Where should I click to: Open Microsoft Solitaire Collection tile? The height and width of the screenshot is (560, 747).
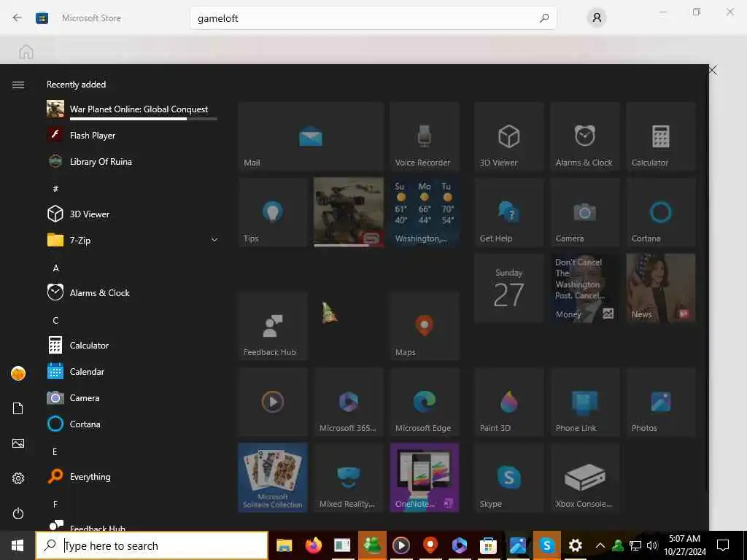273,478
